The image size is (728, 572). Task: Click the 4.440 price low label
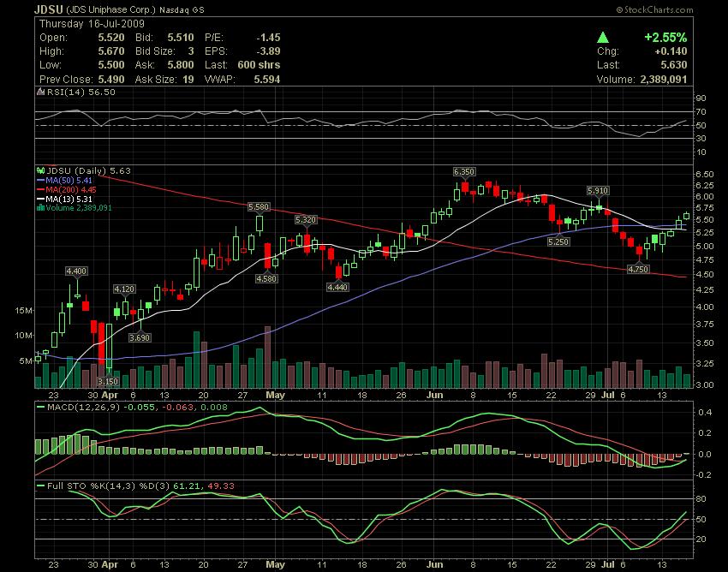tap(337, 288)
